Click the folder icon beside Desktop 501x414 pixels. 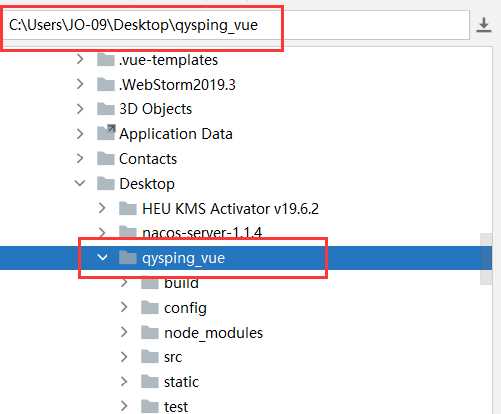tap(106, 183)
